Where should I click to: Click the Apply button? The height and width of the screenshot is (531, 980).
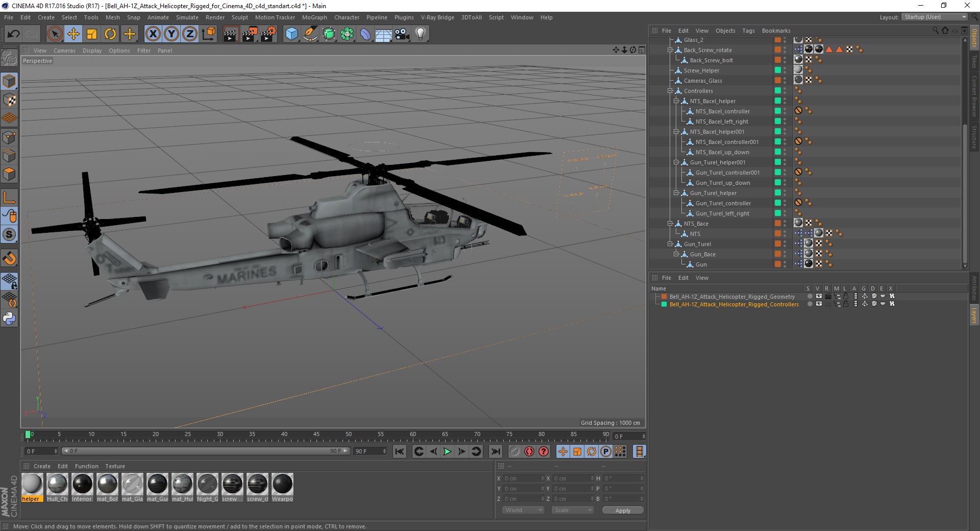[x=623, y=510]
